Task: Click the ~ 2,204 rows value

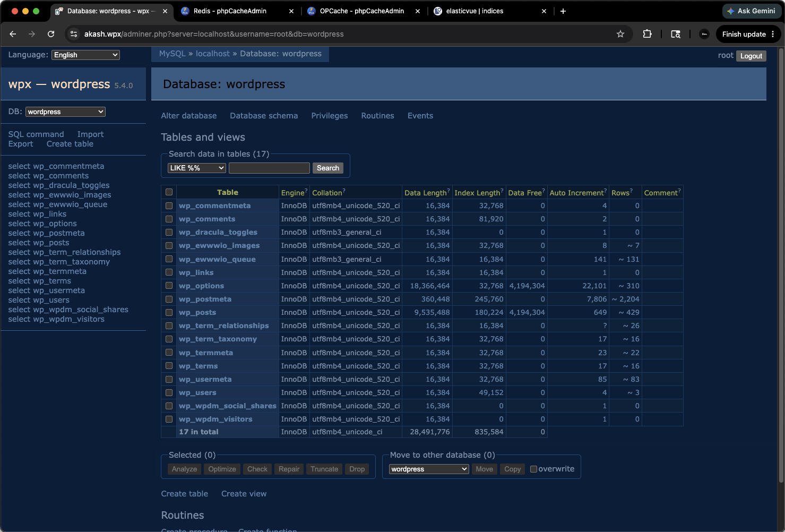Action: 626,299
